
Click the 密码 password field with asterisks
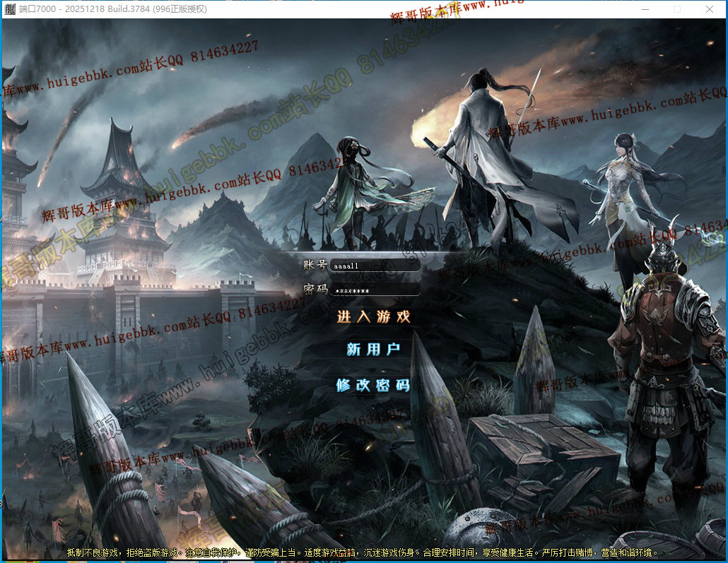point(375,290)
